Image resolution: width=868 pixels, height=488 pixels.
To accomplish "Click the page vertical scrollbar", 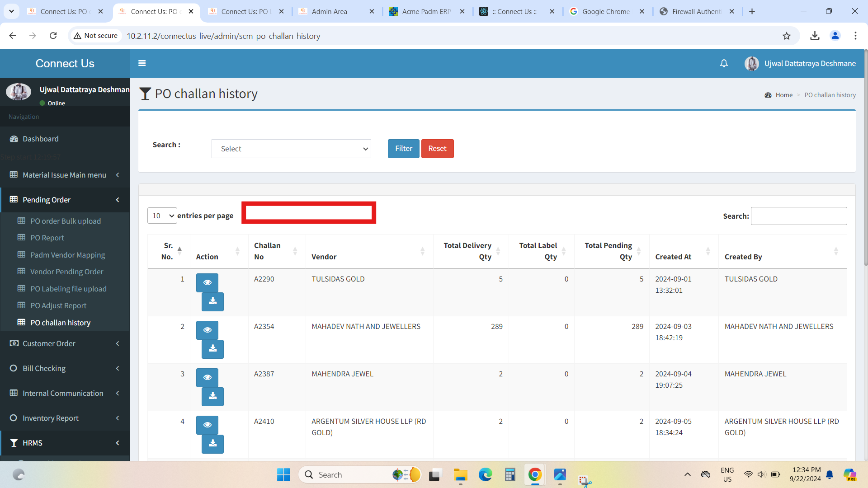I will point(865,158).
